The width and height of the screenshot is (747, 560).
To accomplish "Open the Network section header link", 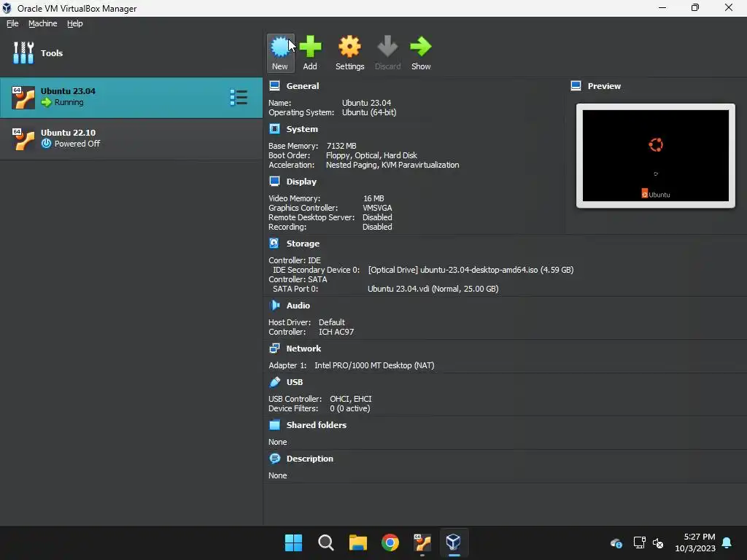I will tap(303, 349).
